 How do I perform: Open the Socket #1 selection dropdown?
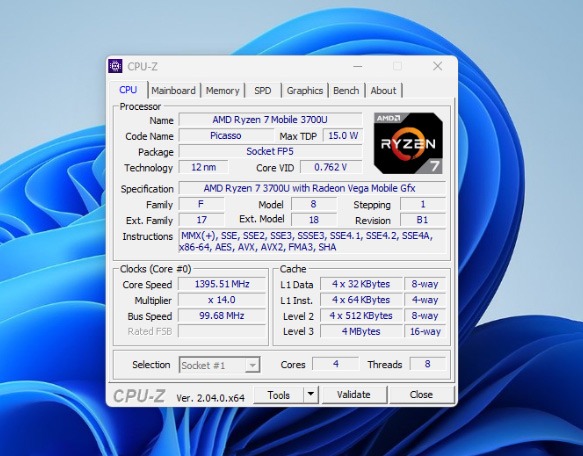point(219,365)
